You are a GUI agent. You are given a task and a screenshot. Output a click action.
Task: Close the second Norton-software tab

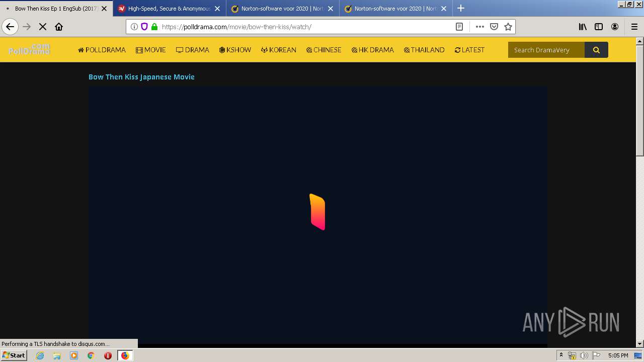(444, 9)
